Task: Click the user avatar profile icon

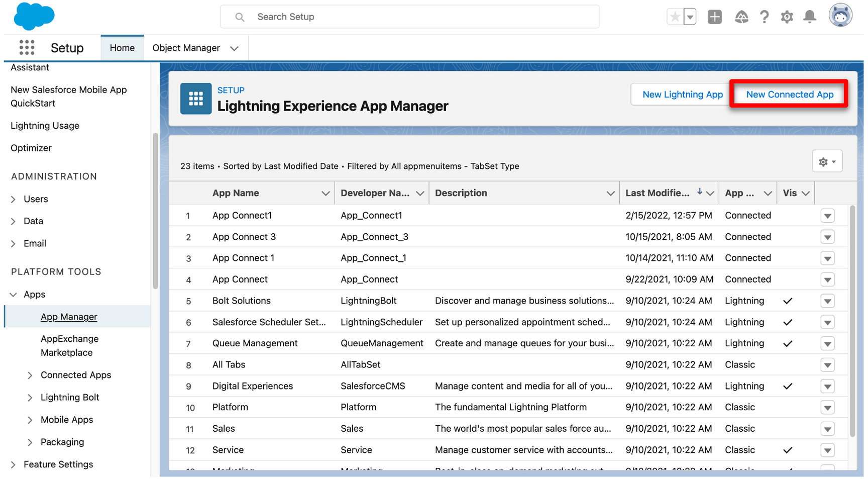Action: (840, 15)
